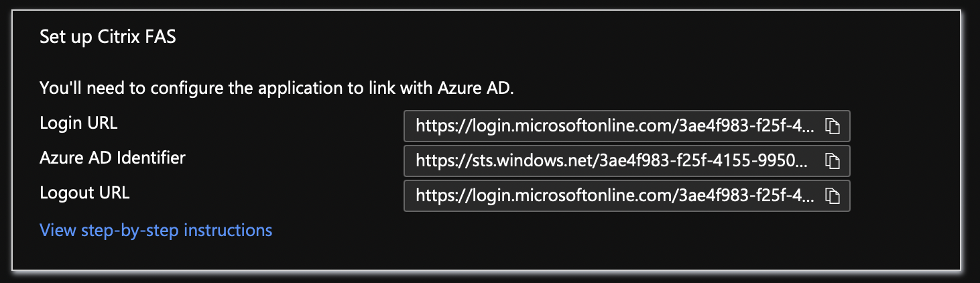The width and height of the screenshot is (980, 283).
Task: Copy the Logout URL to clipboard
Action: tap(832, 195)
